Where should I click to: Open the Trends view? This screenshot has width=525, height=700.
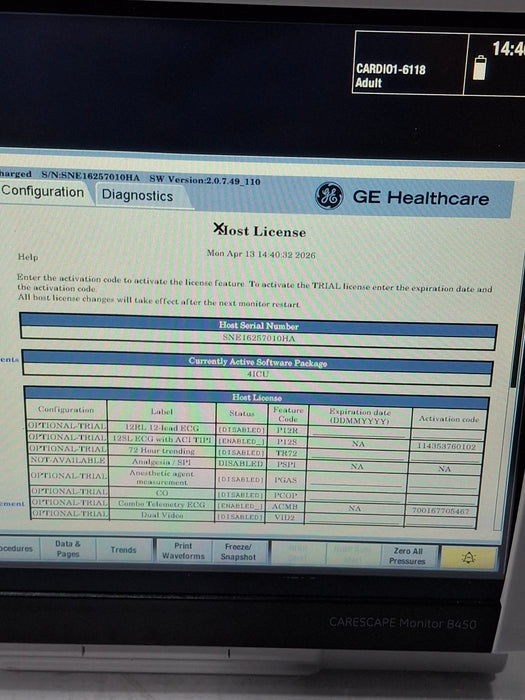[x=123, y=550]
